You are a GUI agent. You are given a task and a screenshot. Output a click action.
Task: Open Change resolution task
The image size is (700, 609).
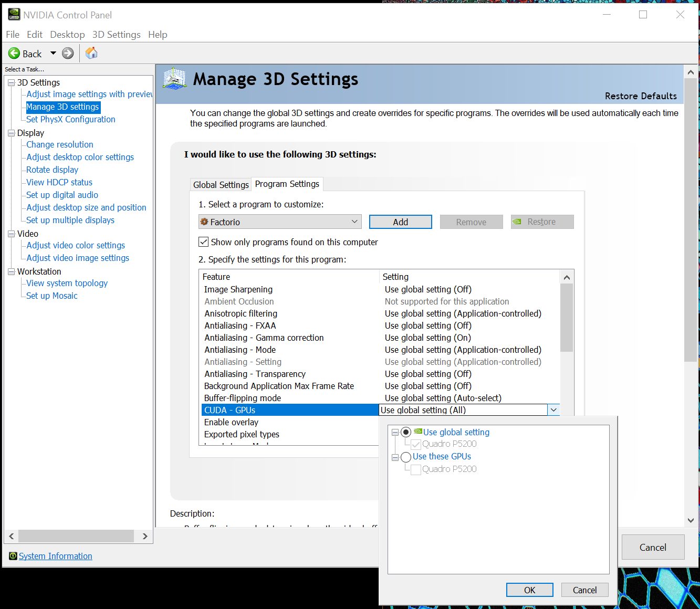tap(60, 144)
